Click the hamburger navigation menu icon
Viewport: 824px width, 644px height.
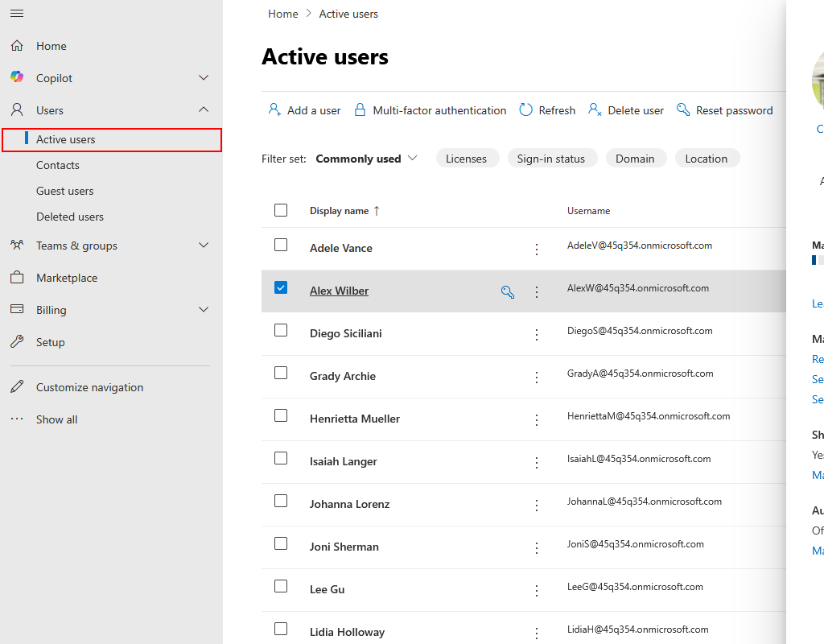coord(17,14)
